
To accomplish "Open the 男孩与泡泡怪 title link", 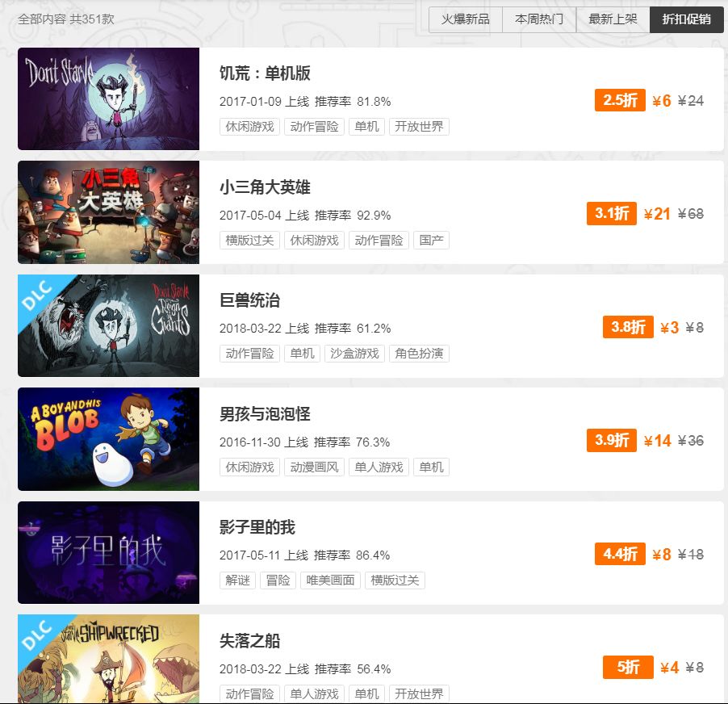I will coord(265,414).
